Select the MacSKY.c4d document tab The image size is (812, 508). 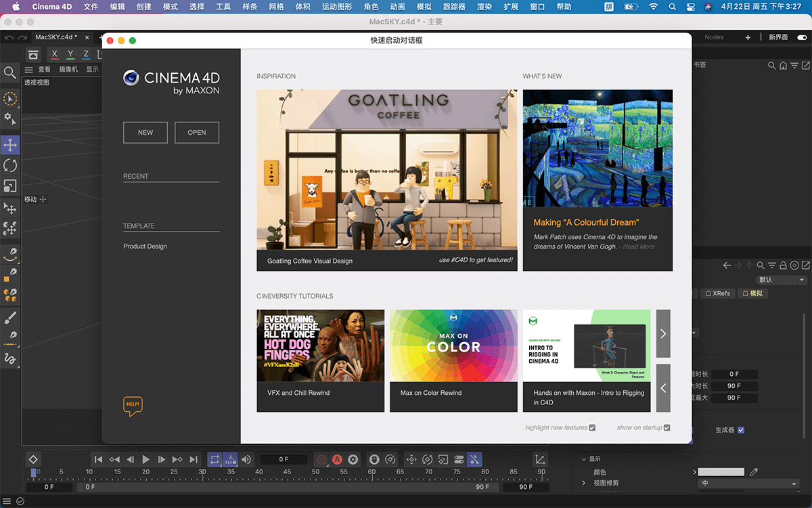pyautogui.click(x=56, y=37)
